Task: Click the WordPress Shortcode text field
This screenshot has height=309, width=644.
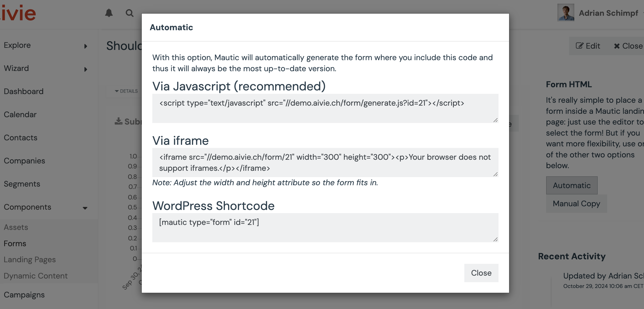Action: click(325, 228)
